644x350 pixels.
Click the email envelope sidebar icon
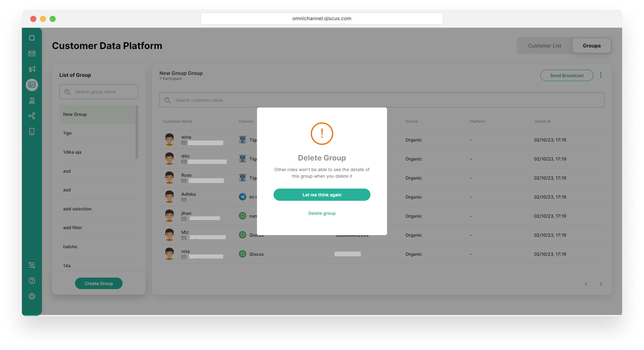pyautogui.click(x=32, y=54)
